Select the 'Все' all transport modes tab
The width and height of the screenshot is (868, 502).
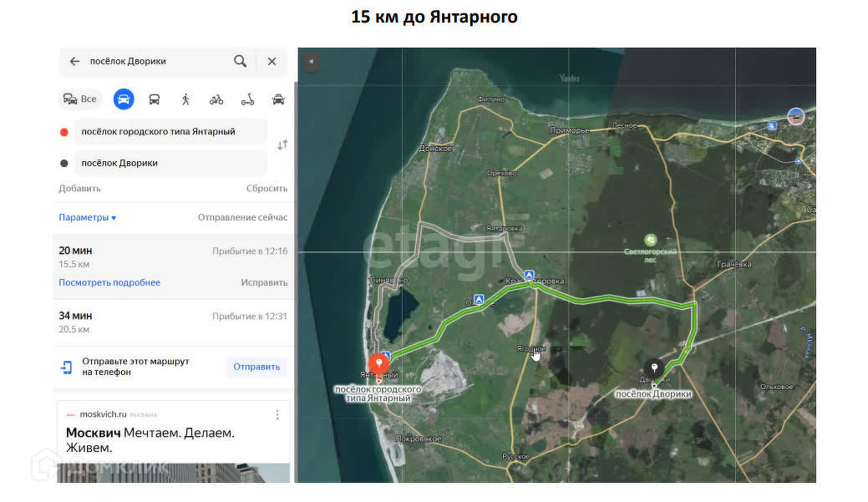click(80, 99)
